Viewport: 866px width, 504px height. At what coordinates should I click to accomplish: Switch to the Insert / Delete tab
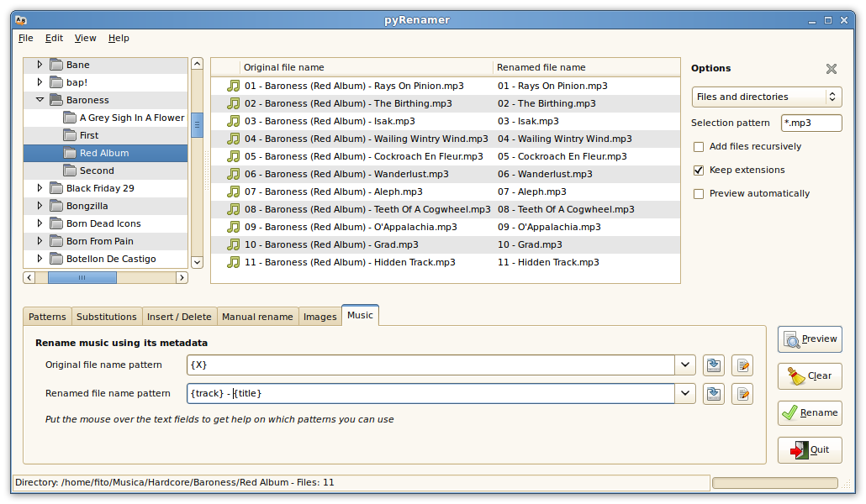point(179,317)
